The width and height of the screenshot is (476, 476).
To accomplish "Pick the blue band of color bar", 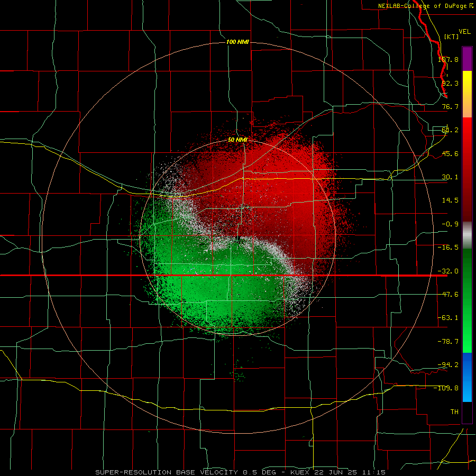I will pyautogui.click(x=467, y=377).
